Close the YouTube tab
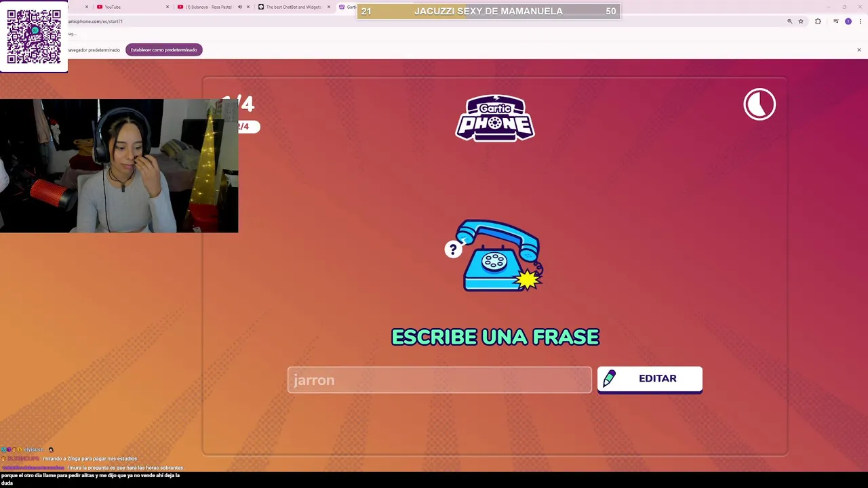Image resolution: width=868 pixels, height=488 pixels. coord(167,7)
